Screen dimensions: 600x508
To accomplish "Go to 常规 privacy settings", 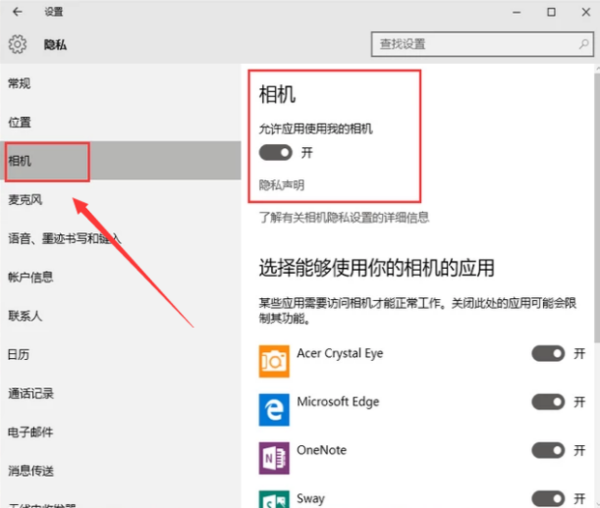I will [x=20, y=83].
